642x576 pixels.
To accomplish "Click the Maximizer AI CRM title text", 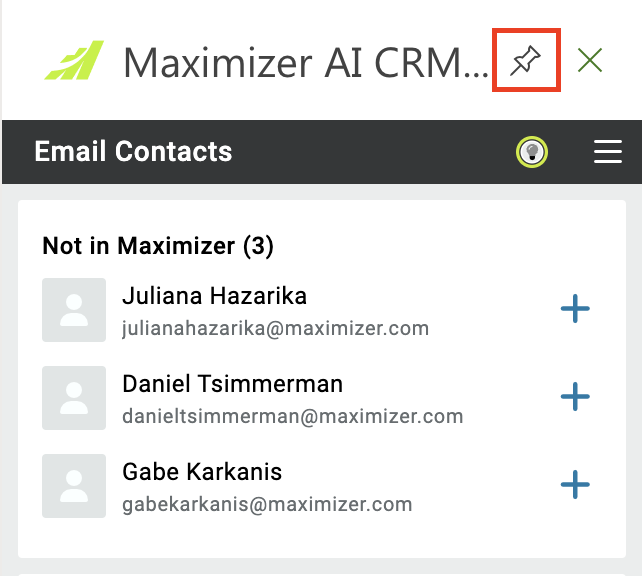I will point(306,63).
